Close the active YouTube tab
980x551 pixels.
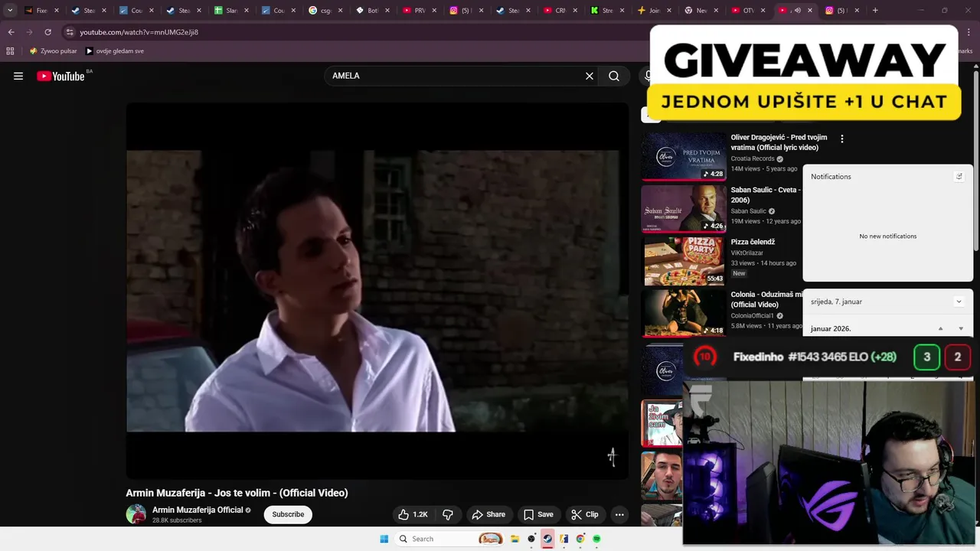[810, 11]
